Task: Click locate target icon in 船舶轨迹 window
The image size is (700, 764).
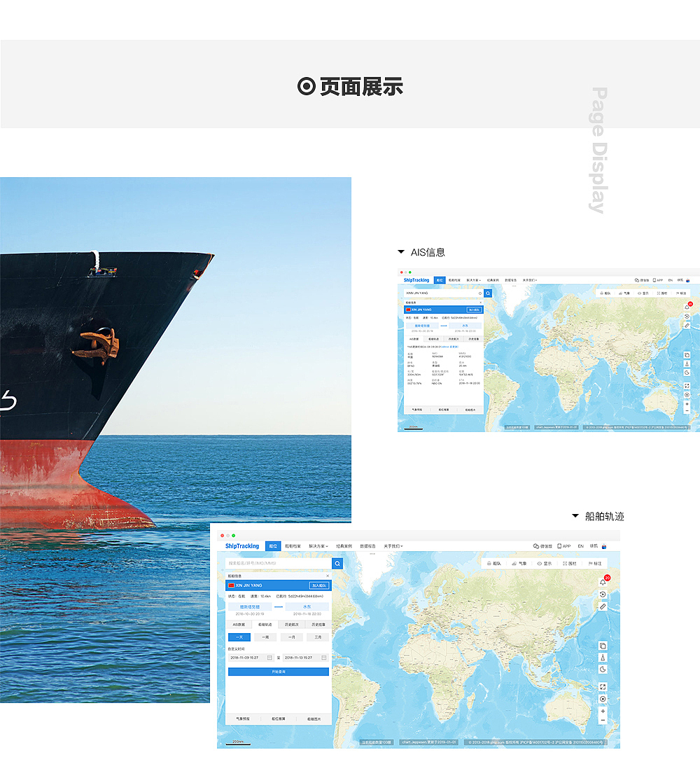Action: pyautogui.click(x=603, y=699)
